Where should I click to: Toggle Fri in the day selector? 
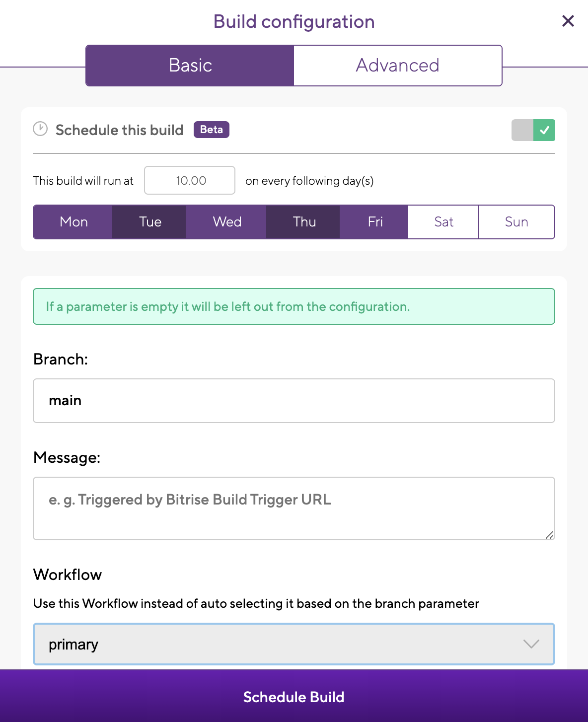375,222
